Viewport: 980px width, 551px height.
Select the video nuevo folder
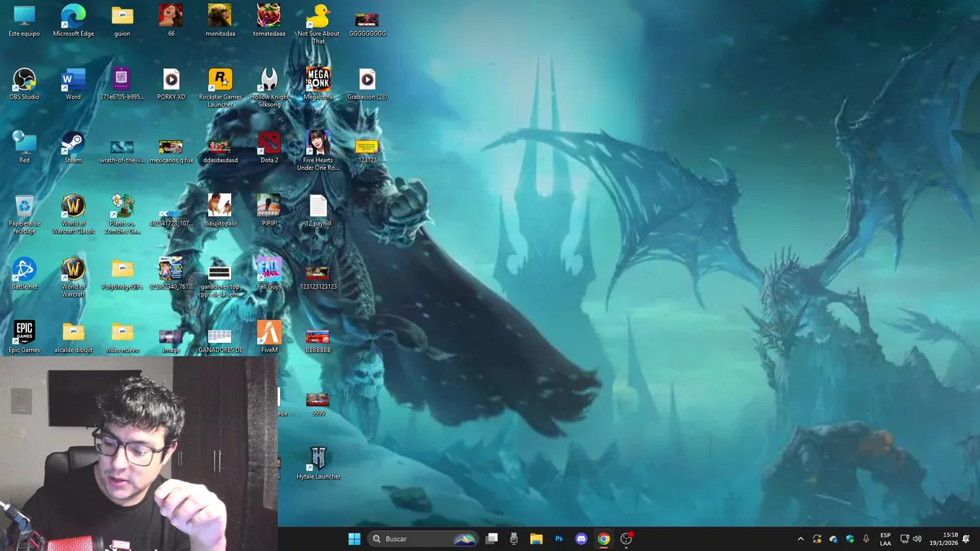[122, 337]
